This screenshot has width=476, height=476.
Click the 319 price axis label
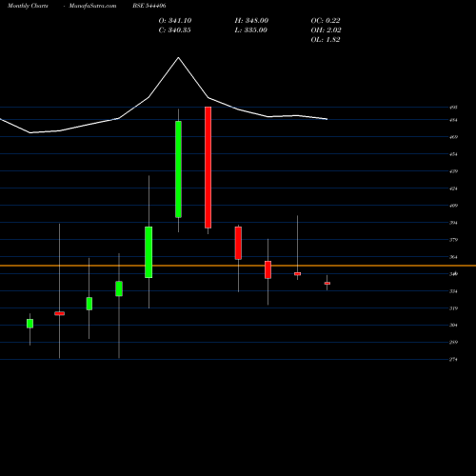tap(453, 308)
